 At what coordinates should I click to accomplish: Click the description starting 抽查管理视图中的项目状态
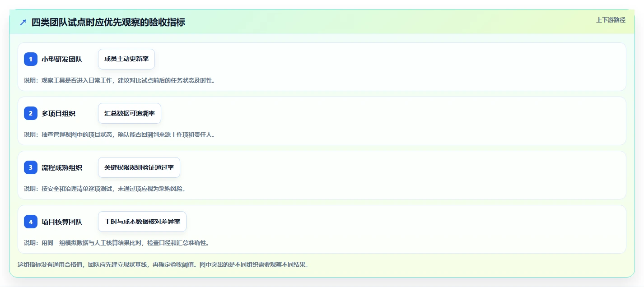[x=120, y=134]
